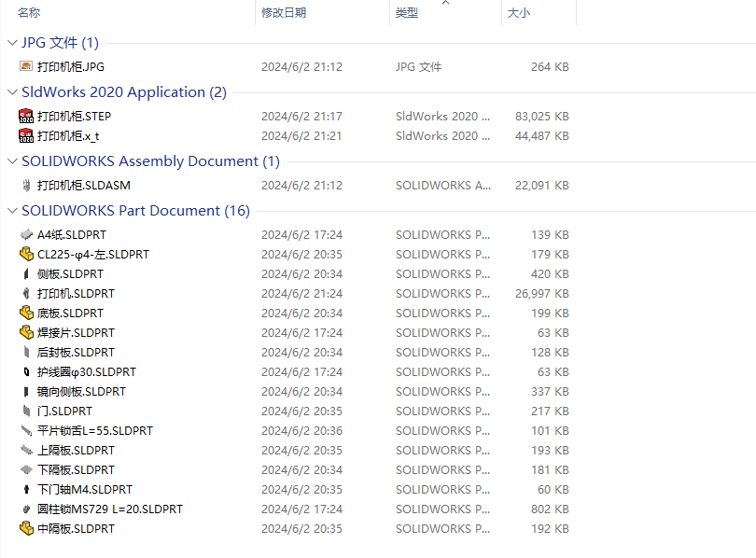Click the 2024/6/2 20:36 date value
This screenshot has height=558, width=756.
point(301,431)
